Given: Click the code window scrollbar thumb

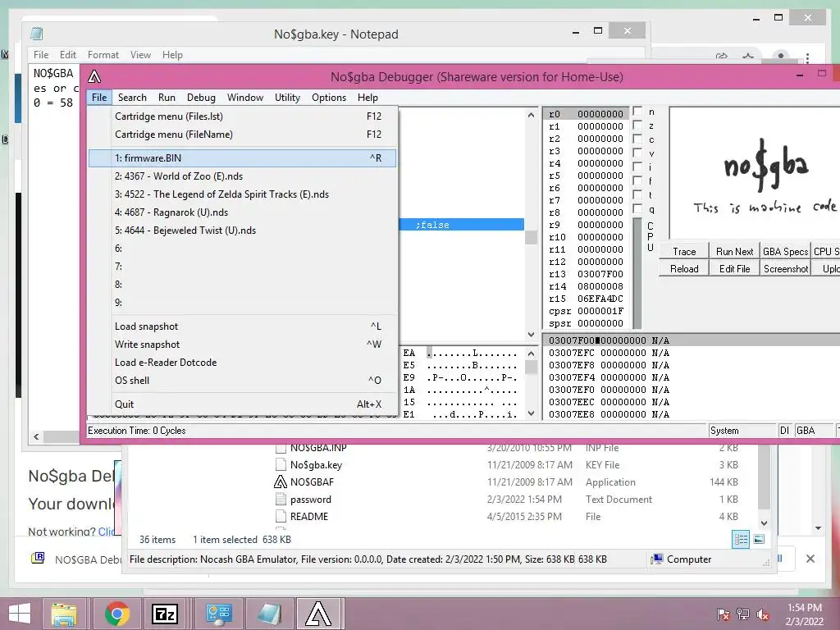Looking at the screenshot, I should (531, 237).
